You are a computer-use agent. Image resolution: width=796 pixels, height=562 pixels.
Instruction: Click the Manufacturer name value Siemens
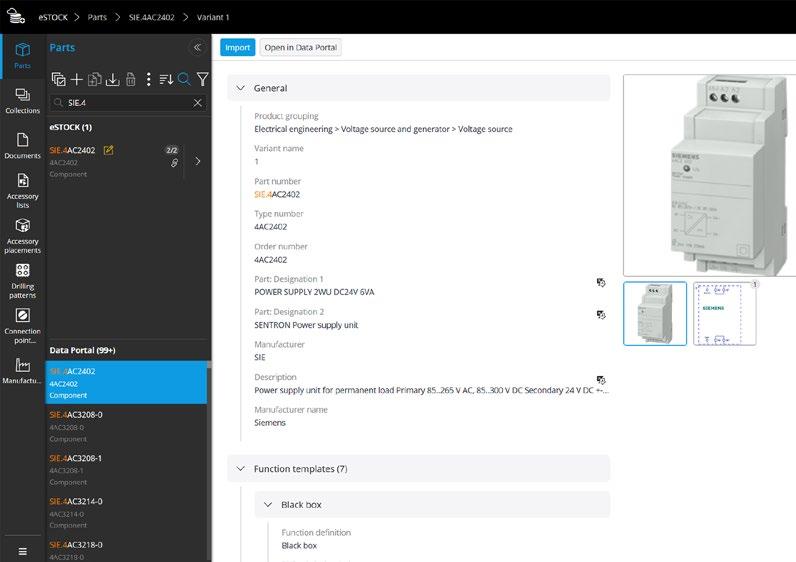(270, 422)
